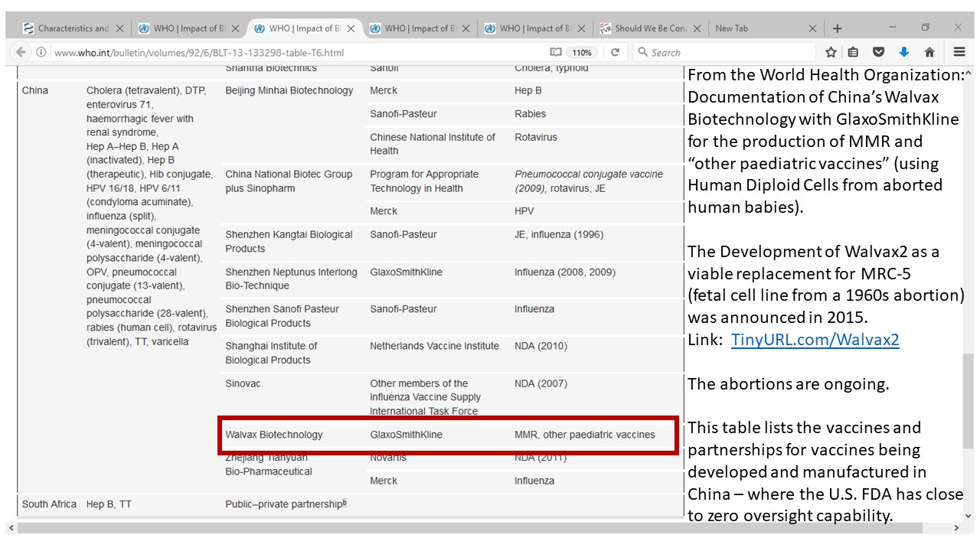
Task: Bookmark this page with the star icon
Action: [831, 52]
